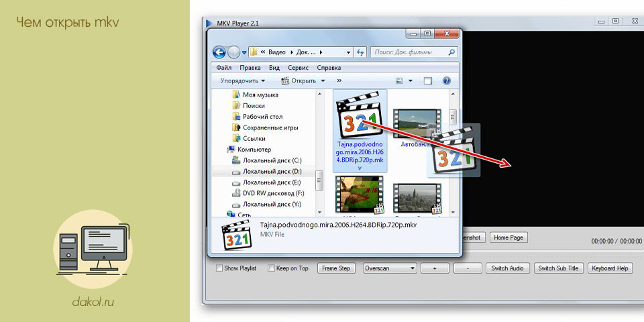Click the blue help question mark icon

coord(447,81)
